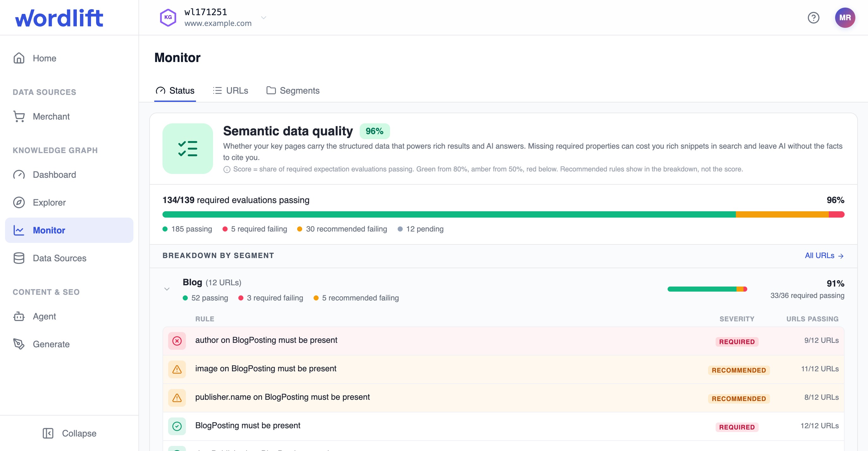Switch to the URLs tab
This screenshot has height=451, width=868.
[230, 91]
